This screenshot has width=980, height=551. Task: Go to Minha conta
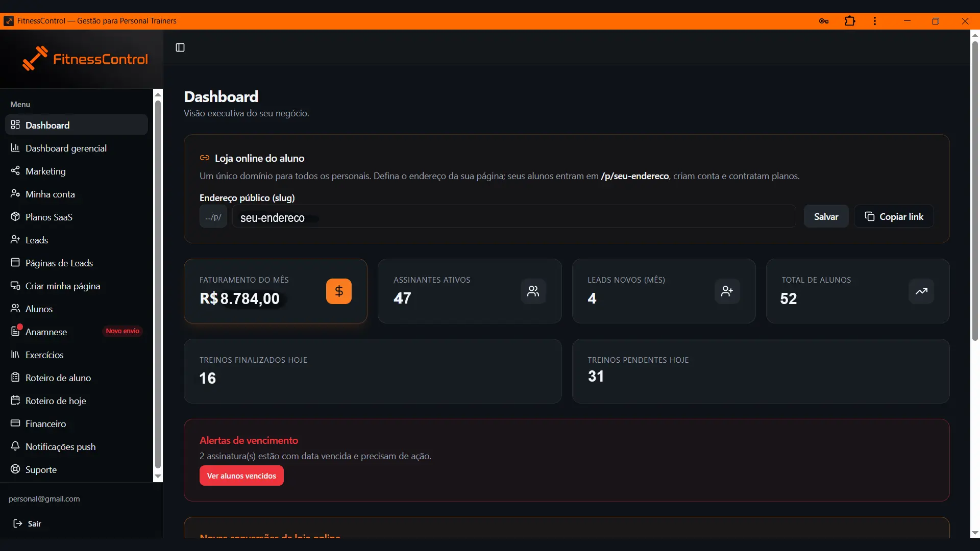tap(77, 194)
